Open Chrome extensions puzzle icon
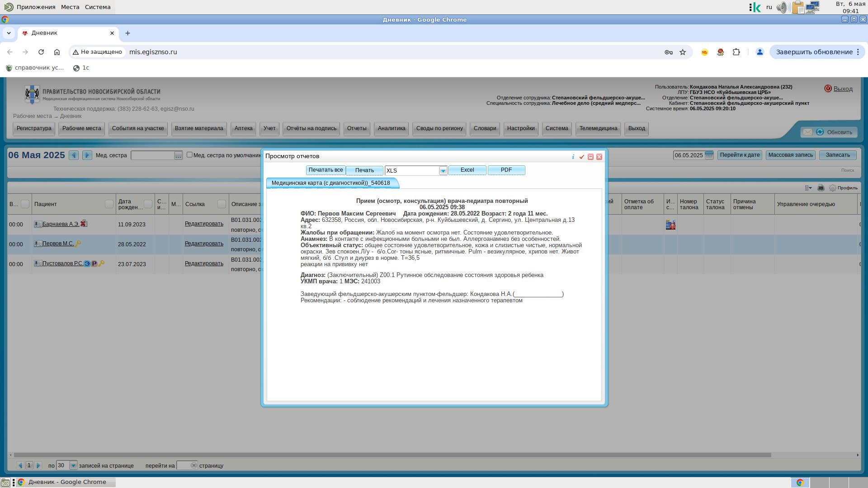This screenshot has width=868, height=488. [x=736, y=52]
